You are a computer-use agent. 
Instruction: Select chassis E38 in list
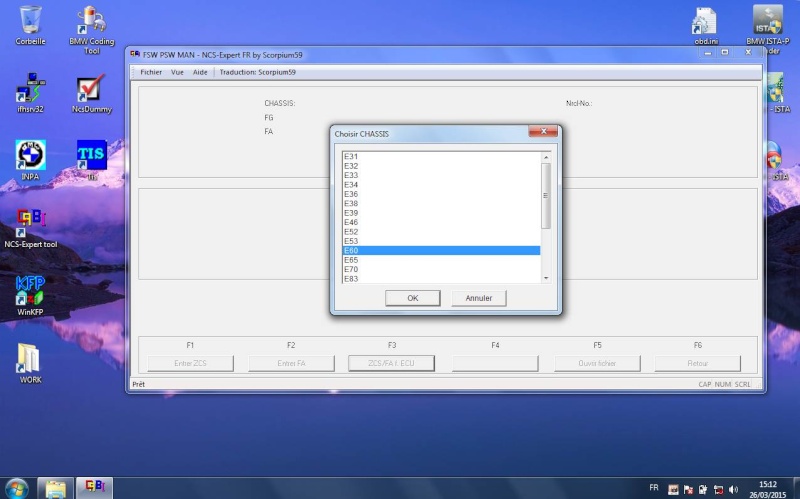[441, 203]
